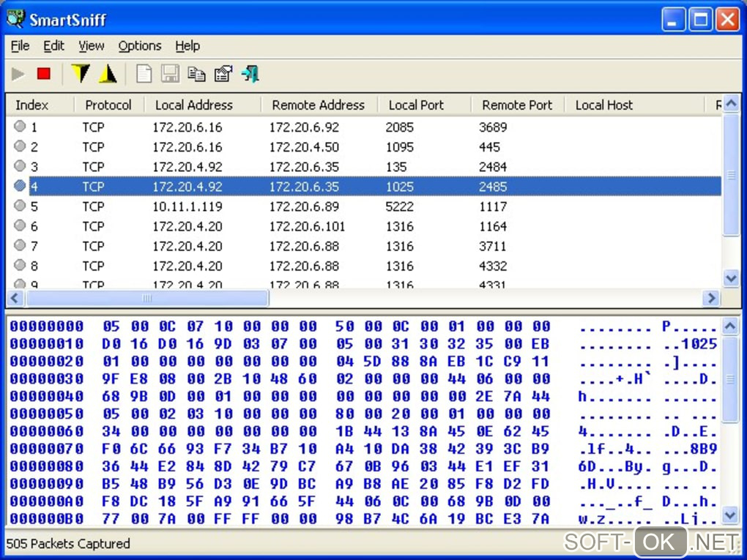Click the copy documents toolbar icon
The image size is (747, 560).
(196, 74)
